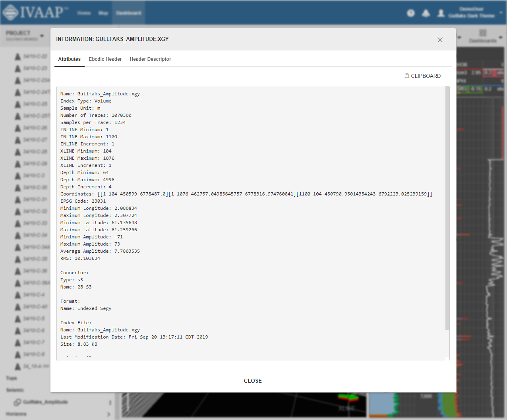Click the 'RMS: 10.103634' line
The image size is (507, 420).
click(80, 258)
